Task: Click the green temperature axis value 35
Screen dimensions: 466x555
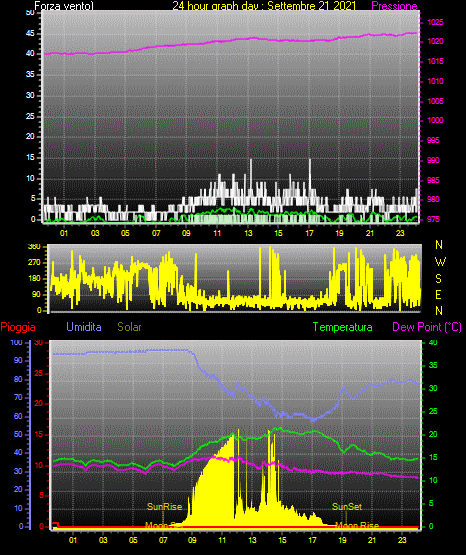Action: pyautogui.click(x=433, y=366)
